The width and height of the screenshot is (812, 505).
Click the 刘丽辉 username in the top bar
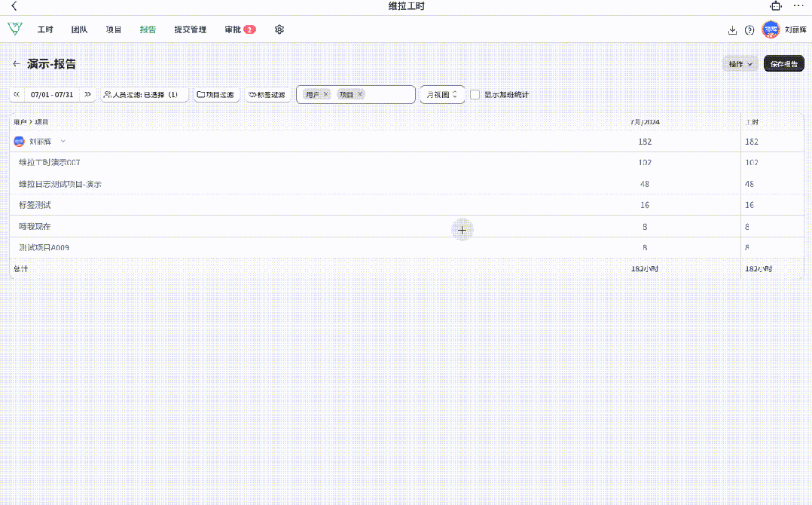tap(795, 30)
